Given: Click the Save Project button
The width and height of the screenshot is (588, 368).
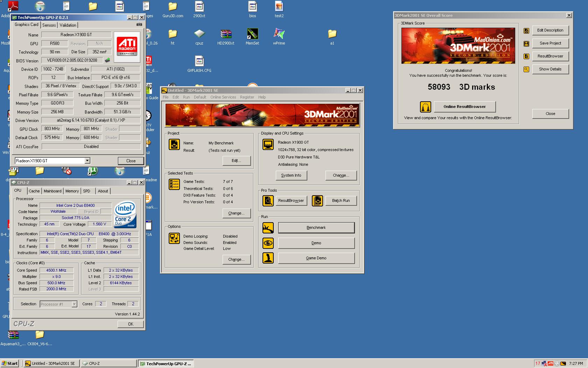Looking at the screenshot, I should [550, 43].
